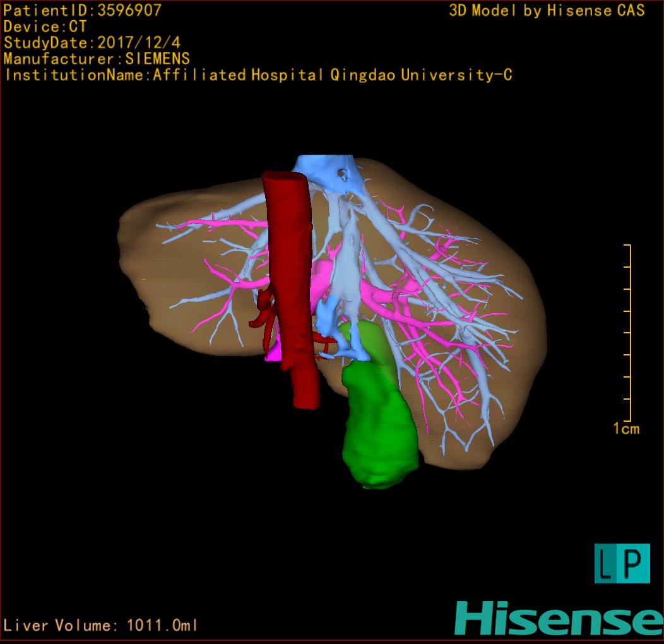The height and width of the screenshot is (644, 664).
Task: Click the Hisense logo
Action: [x=559, y=618]
